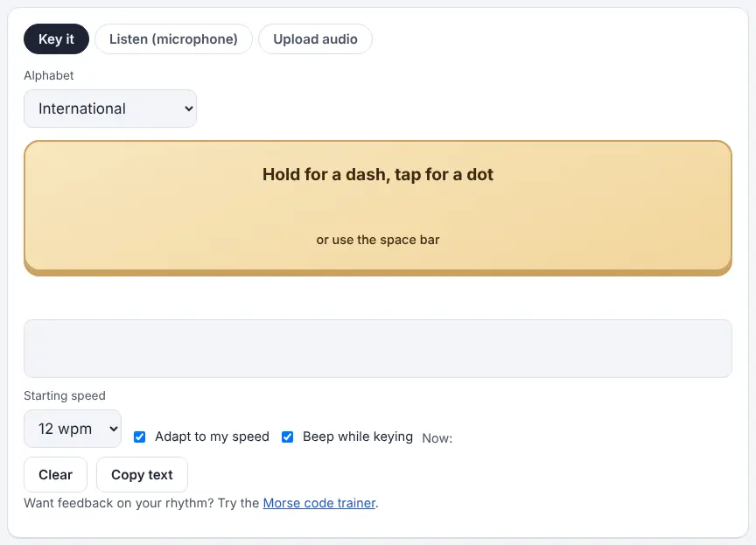The height and width of the screenshot is (545, 756).
Task: Tap the 'Hold for a dash' key pad
Action: pos(378,207)
